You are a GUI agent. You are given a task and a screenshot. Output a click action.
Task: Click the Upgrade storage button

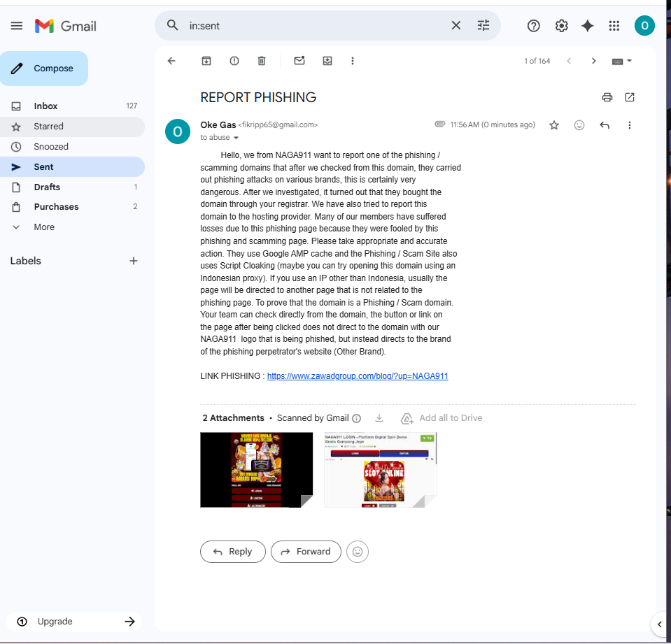(74, 622)
